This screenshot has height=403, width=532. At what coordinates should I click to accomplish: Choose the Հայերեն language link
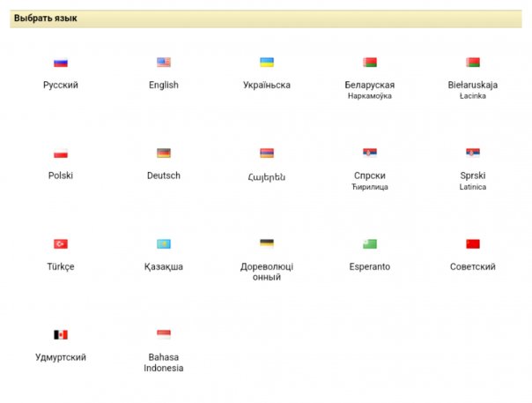[x=267, y=176]
